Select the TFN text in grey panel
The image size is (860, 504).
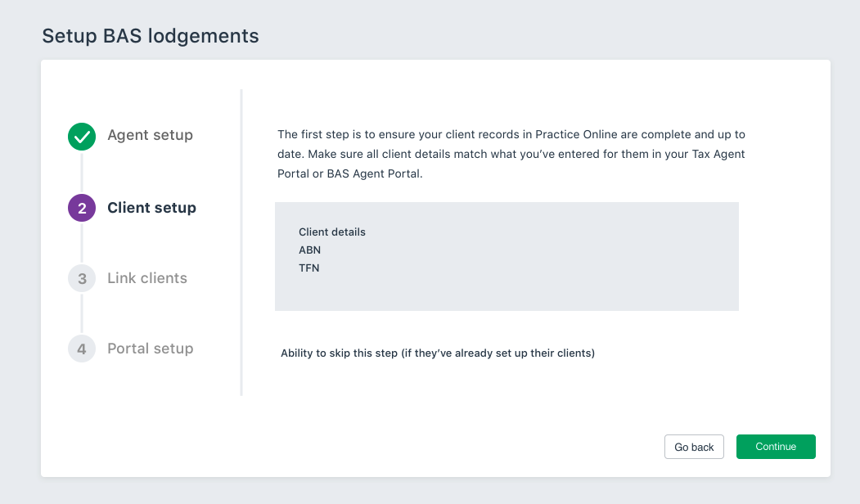(x=309, y=268)
